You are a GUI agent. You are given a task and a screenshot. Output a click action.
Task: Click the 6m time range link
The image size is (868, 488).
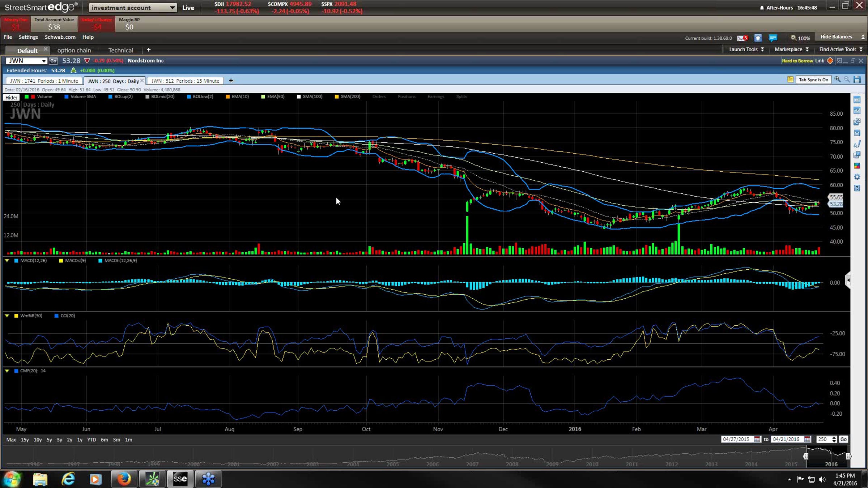coord(104,440)
